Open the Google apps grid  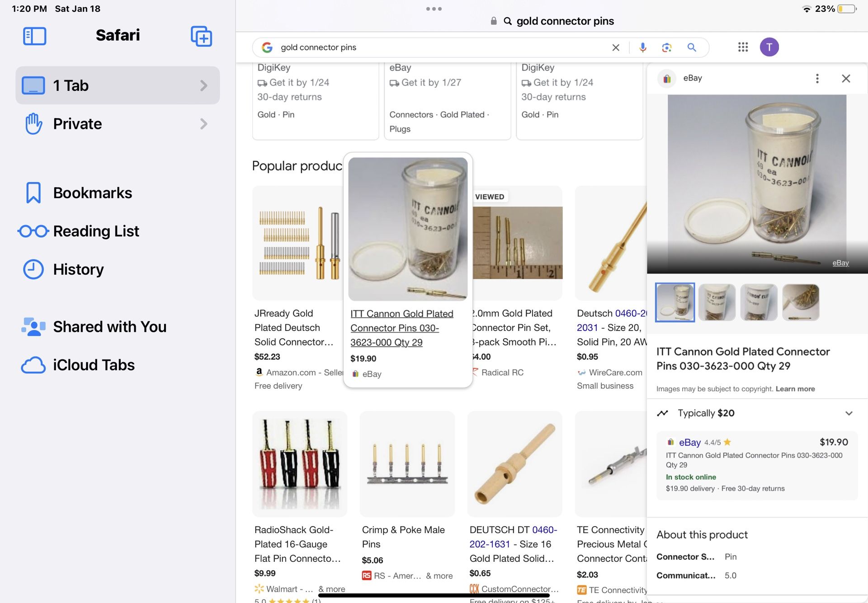point(743,47)
